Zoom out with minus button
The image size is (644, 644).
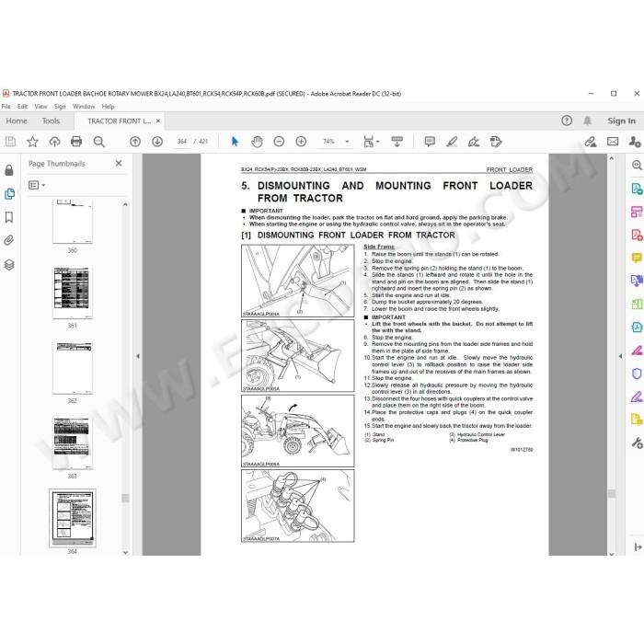click(279, 142)
